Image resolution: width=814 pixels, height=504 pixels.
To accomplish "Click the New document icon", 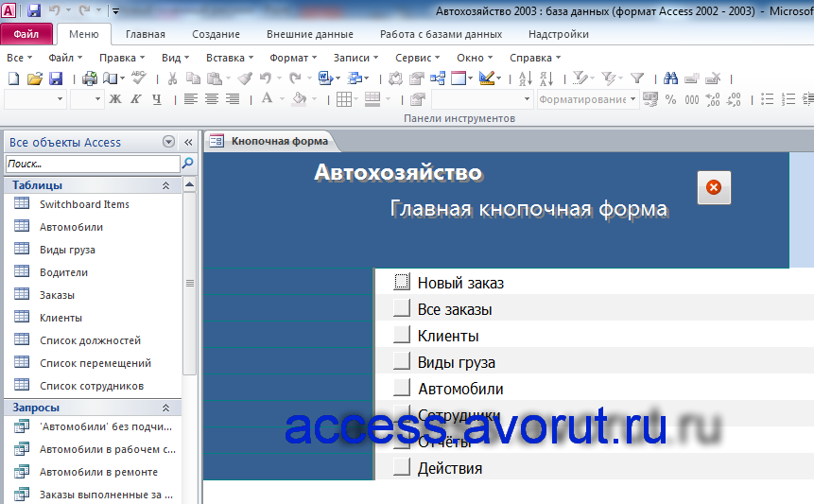I will click(13, 78).
